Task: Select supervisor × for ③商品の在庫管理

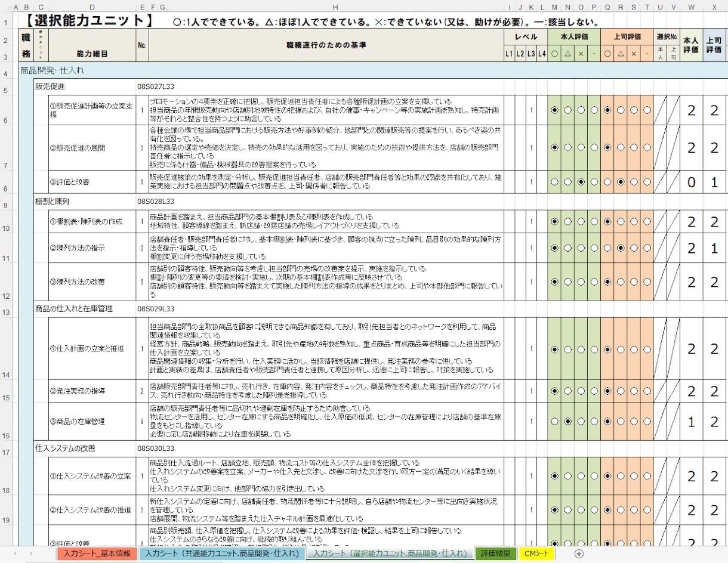Action: click(x=634, y=422)
